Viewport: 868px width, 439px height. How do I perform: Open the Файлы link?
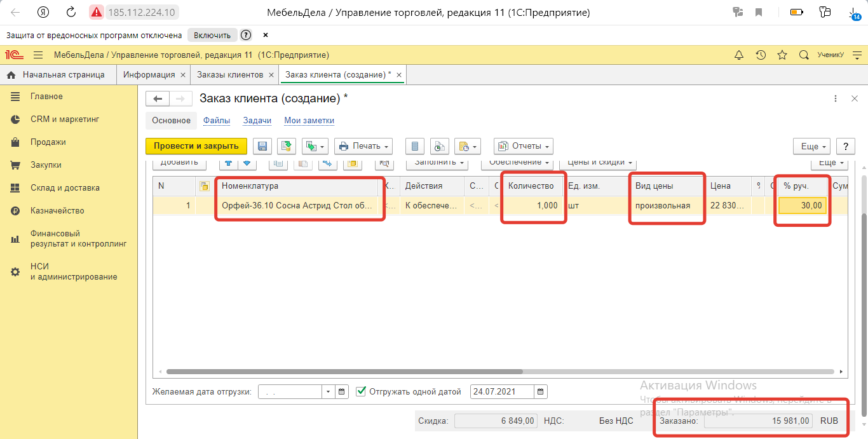[217, 121]
